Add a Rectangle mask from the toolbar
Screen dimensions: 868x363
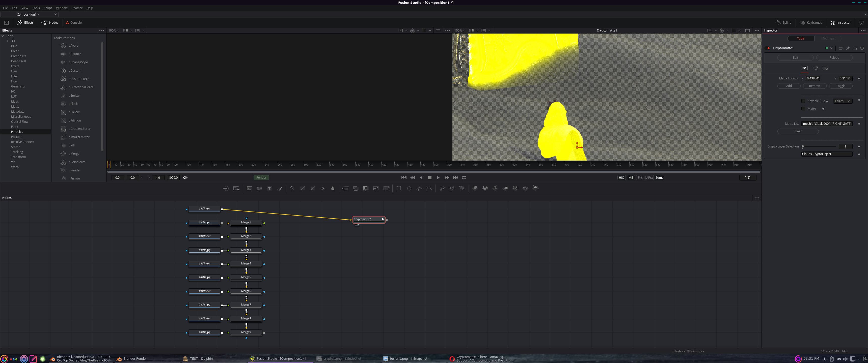point(399,188)
